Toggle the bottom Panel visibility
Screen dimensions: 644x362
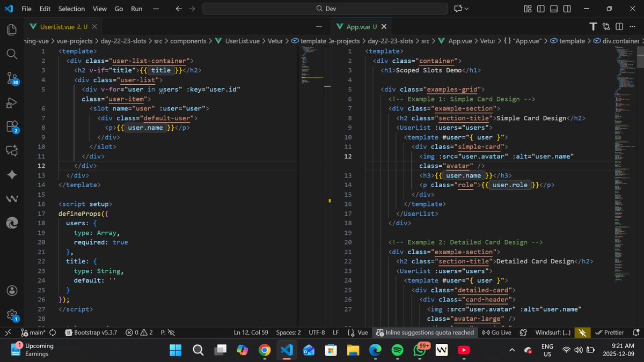554,9
